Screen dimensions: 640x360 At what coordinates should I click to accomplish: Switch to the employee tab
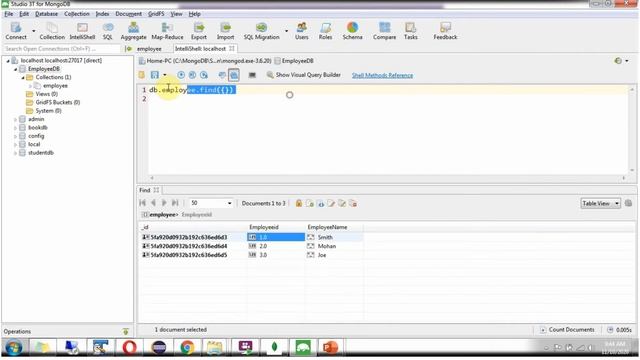click(149, 49)
